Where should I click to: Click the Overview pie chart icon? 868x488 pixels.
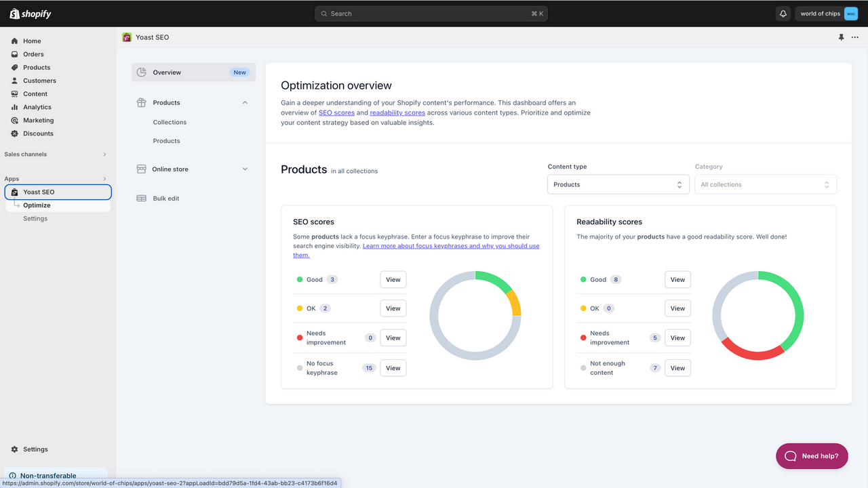[x=141, y=73]
